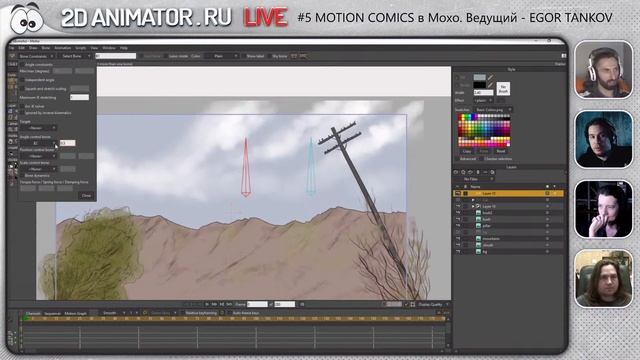This screenshot has width=640, height=360.
Task: Switch to the Sequencer tab
Action: (x=52, y=313)
